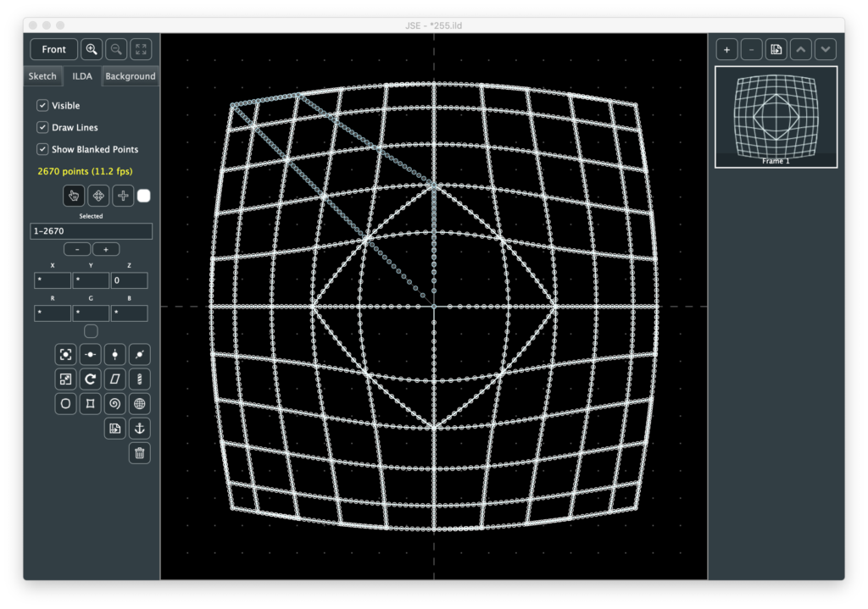Add a new frame with plus button
This screenshot has width=868, height=609.
pyautogui.click(x=726, y=49)
